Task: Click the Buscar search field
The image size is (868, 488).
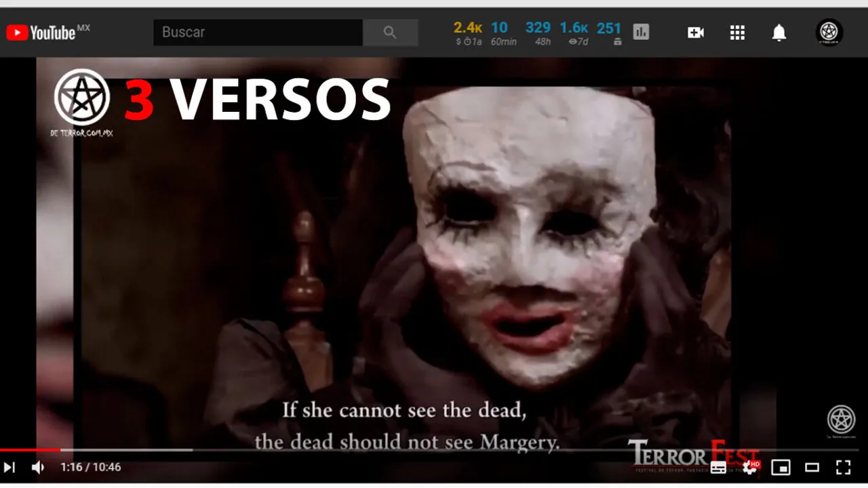Action: tap(258, 32)
